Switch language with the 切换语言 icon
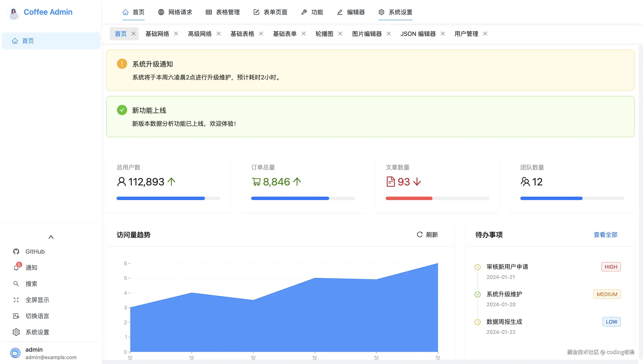The width and height of the screenshot is (643, 364). click(x=16, y=316)
